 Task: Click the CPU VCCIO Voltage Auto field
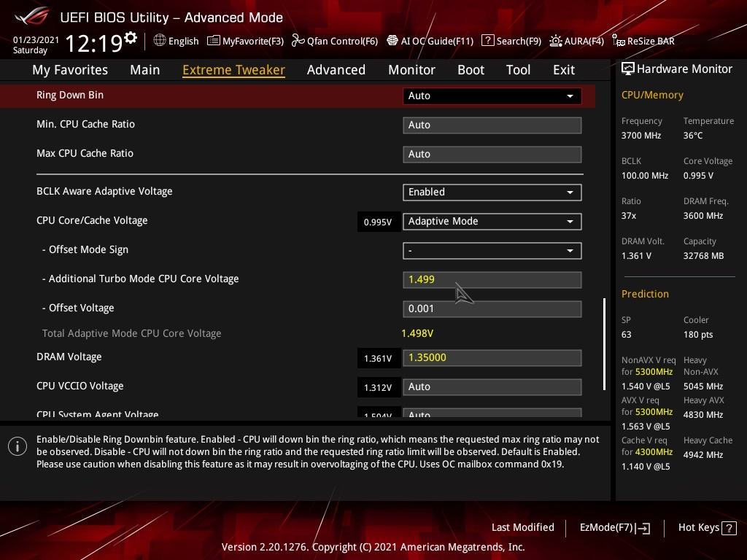tap(492, 386)
